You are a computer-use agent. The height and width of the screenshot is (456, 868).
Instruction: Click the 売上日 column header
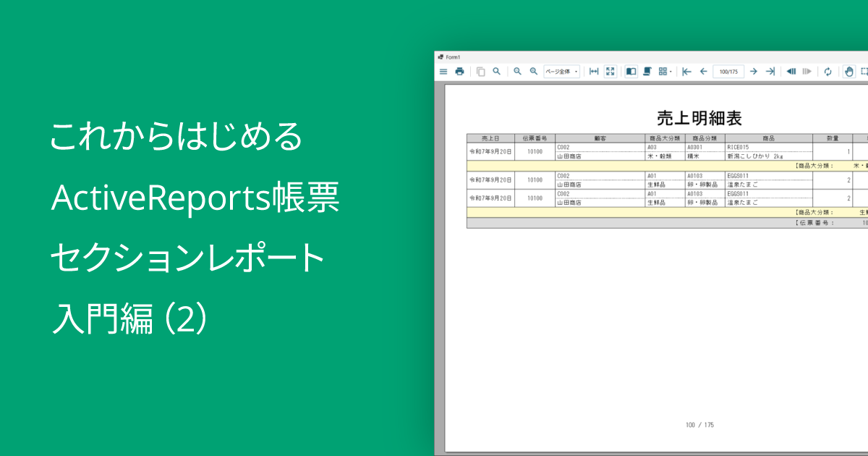(x=490, y=138)
